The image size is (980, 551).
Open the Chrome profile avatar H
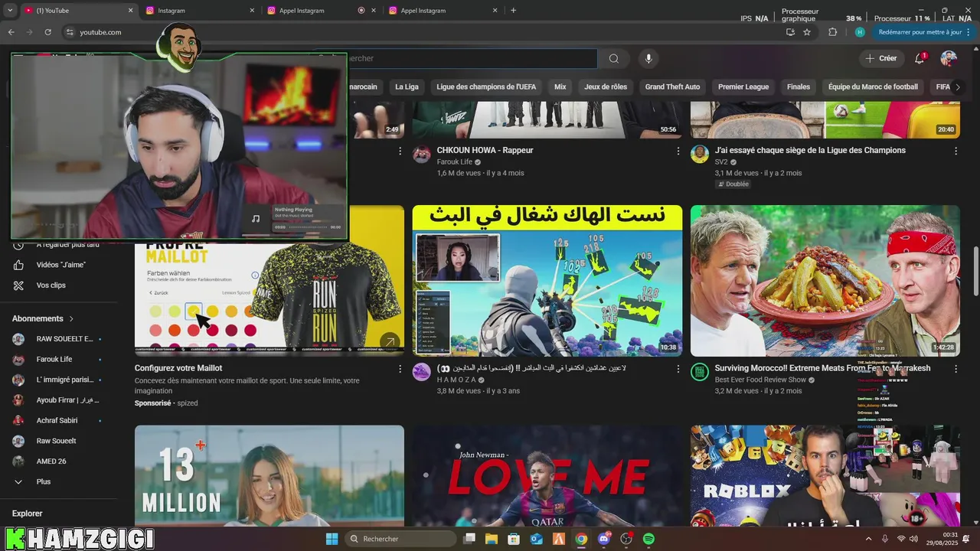860,32
